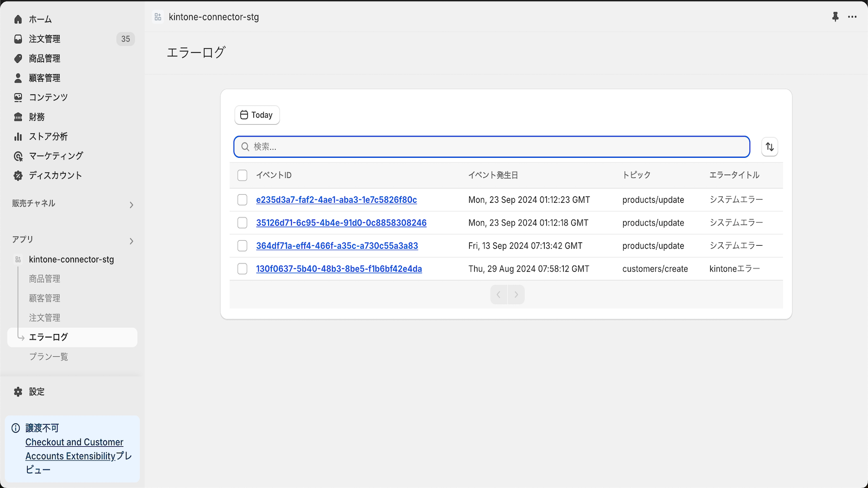Open プラン一覧 in the app submenu
868x488 pixels.
(49, 357)
